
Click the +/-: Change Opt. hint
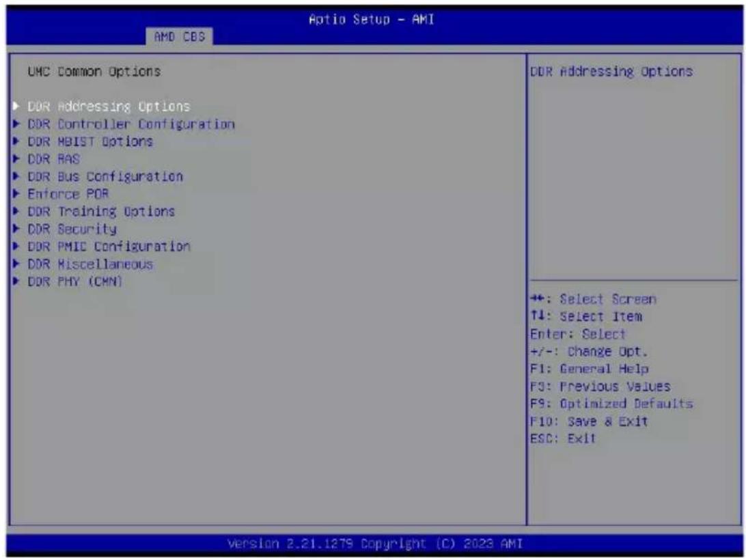tap(589, 352)
